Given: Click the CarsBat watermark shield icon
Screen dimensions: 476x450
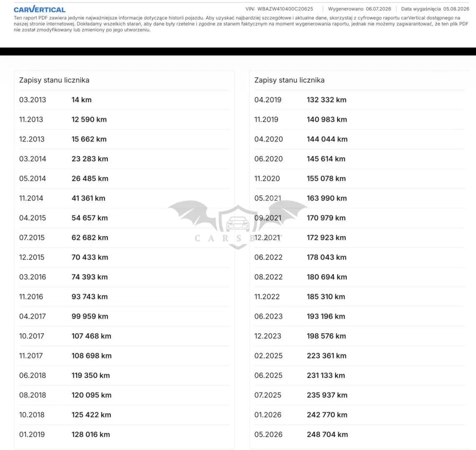Looking at the screenshot, I should pos(238,227).
